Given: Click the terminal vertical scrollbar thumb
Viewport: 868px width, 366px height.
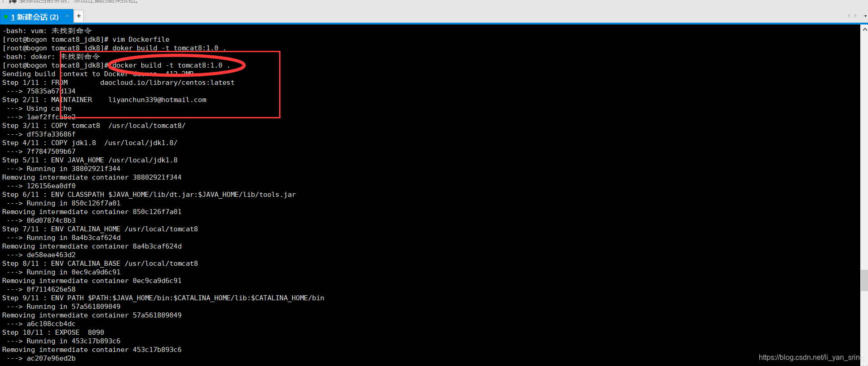Looking at the screenshot, I should (x=864, y=280).
